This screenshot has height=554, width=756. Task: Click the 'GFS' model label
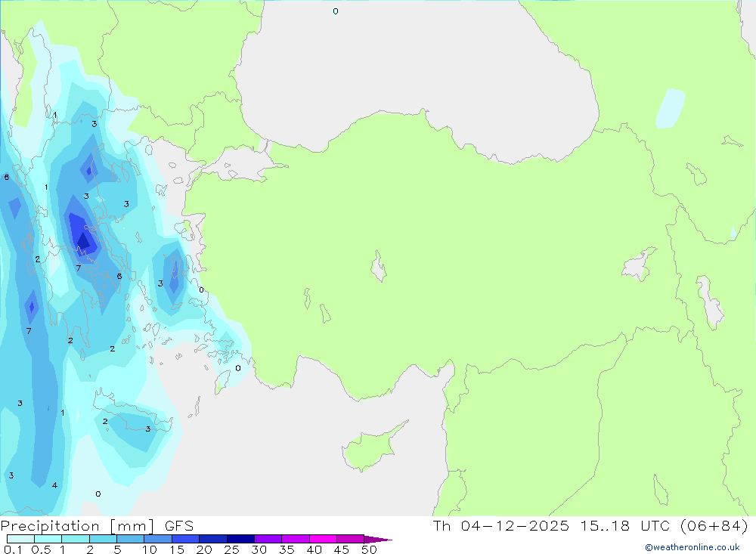179,526
